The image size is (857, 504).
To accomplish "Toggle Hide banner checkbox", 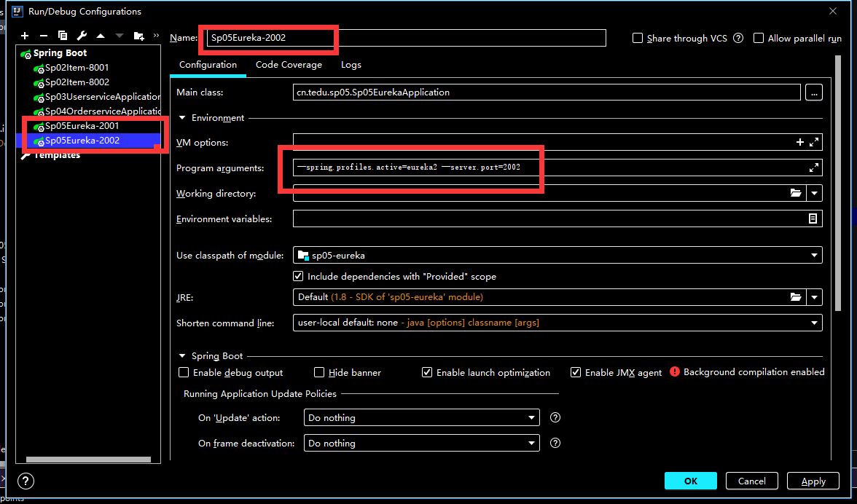I will click(319, 372).
